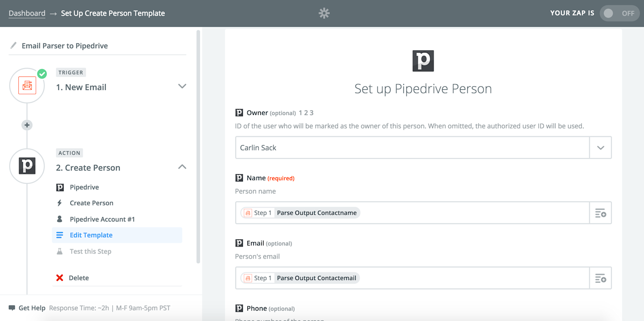
Task: Collapse the Create Person action step
Action: click(182, 167)
